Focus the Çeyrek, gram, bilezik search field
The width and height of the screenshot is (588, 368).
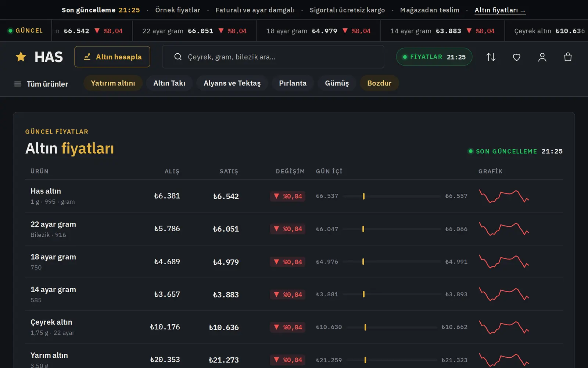click(x=273, y=57)
